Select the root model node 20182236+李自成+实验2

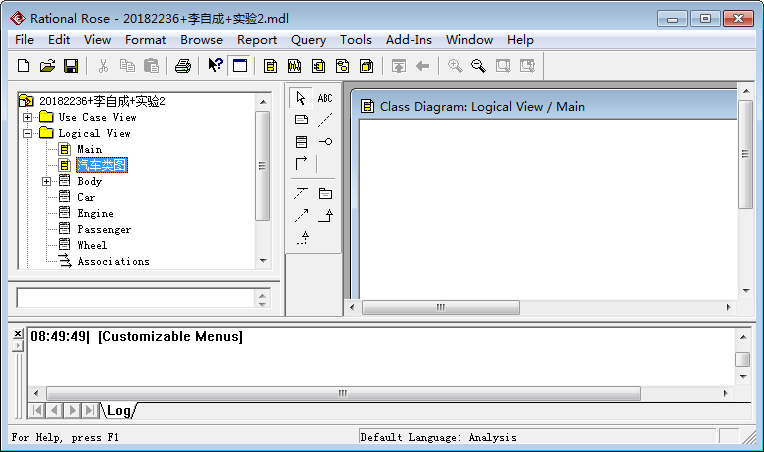(x=102, y=101)
